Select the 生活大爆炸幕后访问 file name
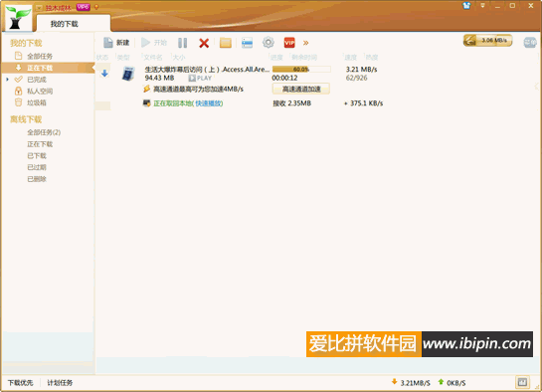Screen dimensions: 542x392 [x=207, y=70]
